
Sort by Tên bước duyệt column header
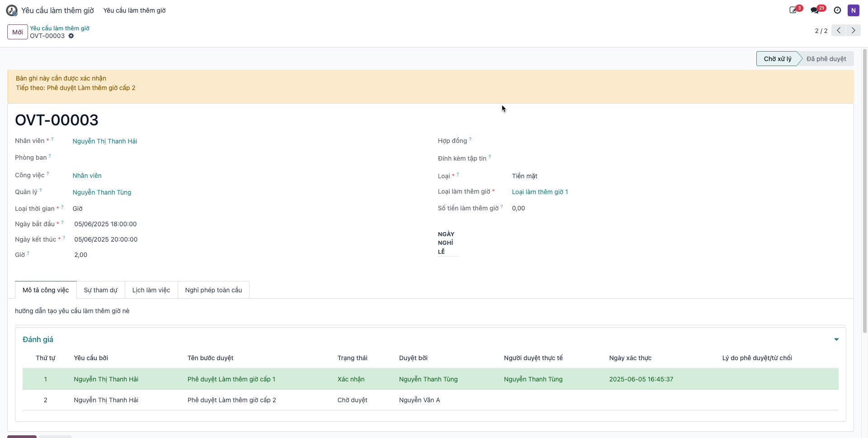click(210, 358)
